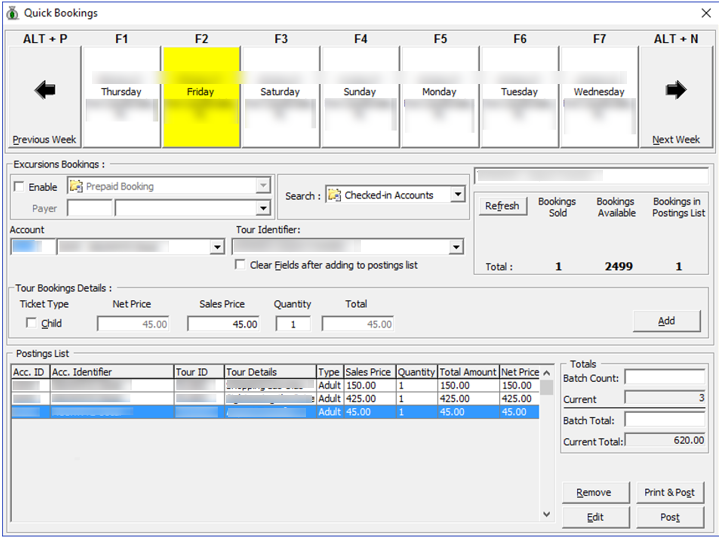Image resolution: width=719 pixels, height=540 pixels.
Task: Click the Current Total field showing 620.00
Action: click(x=665, y=441)
